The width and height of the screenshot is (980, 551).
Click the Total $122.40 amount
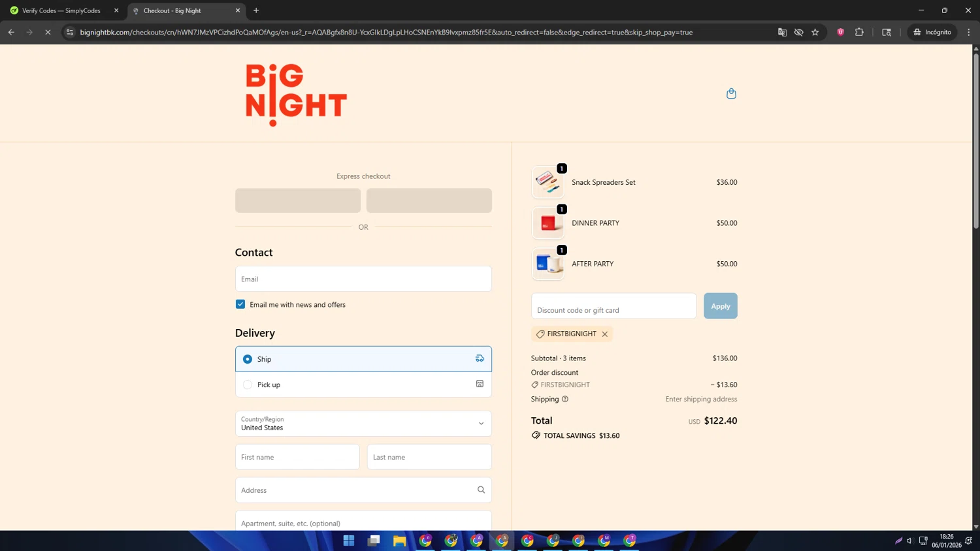(x=721, y=421)
